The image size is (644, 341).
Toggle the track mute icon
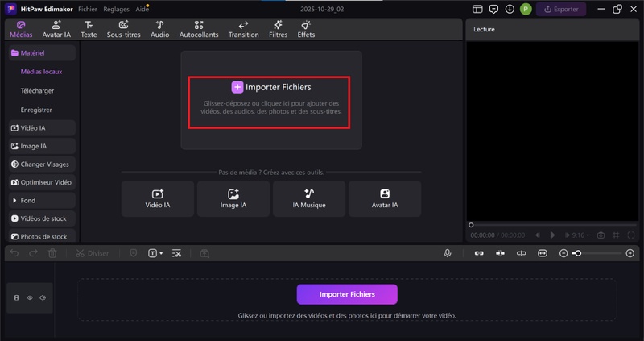(43, 297)
